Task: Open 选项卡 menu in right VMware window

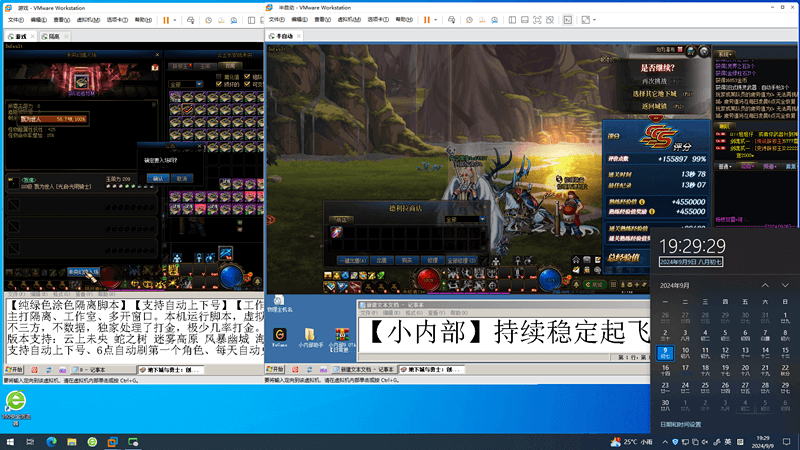Action: 378,20
